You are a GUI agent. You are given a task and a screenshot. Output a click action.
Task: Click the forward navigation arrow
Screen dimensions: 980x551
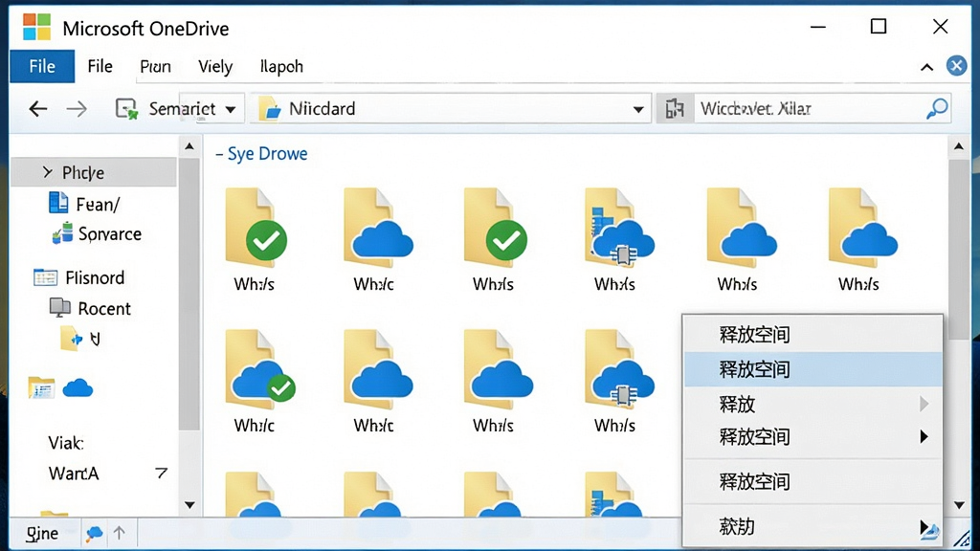pos(77,109)
